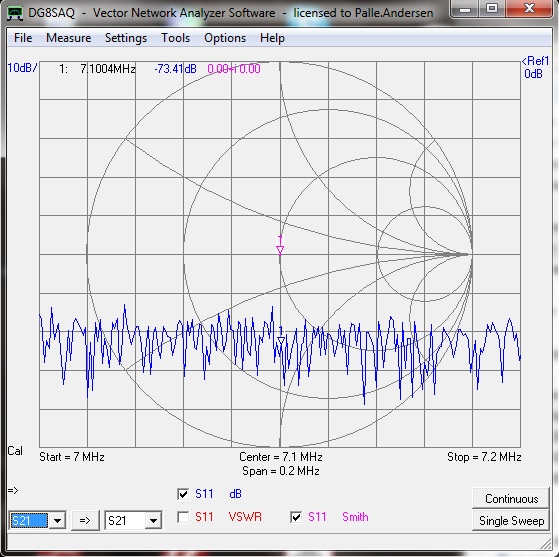
Task: Select the magenta Smith chart marker 1
Action: (280, 246)
